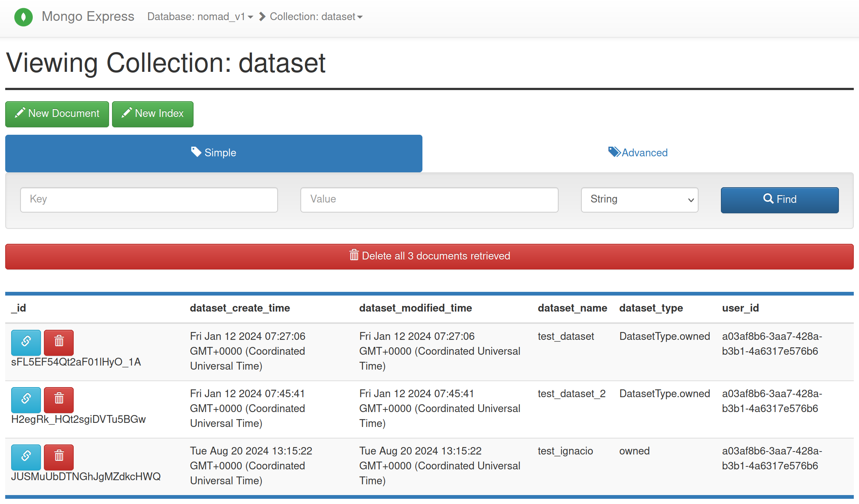Open the Database: nomad_v1 dropdown
This screenshot has height=504, width=859.
(200, 17)
